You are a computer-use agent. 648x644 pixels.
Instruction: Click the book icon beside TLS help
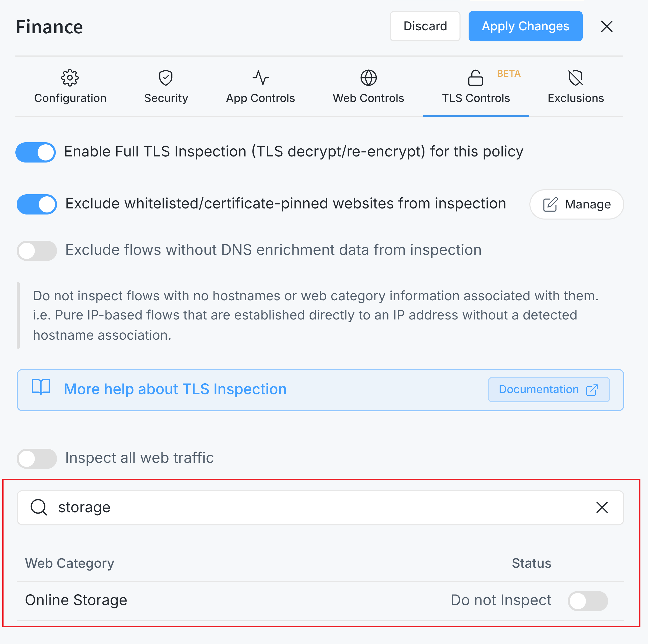click(x=41, y=387)
